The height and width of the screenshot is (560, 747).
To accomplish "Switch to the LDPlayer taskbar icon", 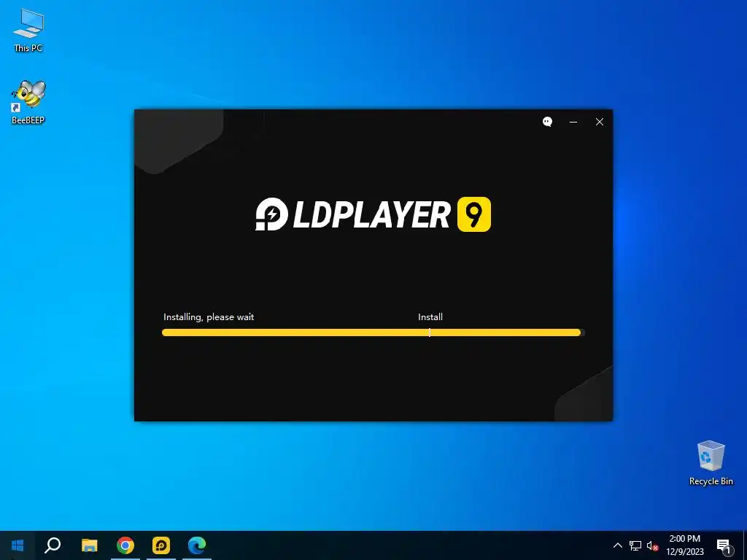I will pos(161,545).
